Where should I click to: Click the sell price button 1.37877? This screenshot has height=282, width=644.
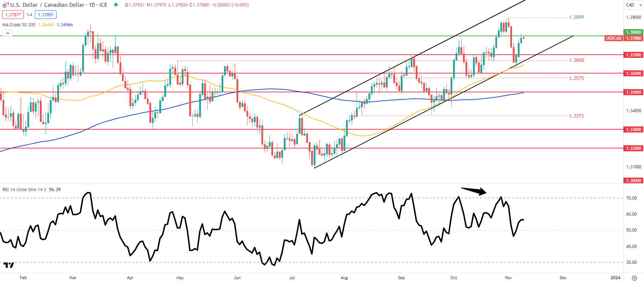pyautogui.click(x=13, y=15)
